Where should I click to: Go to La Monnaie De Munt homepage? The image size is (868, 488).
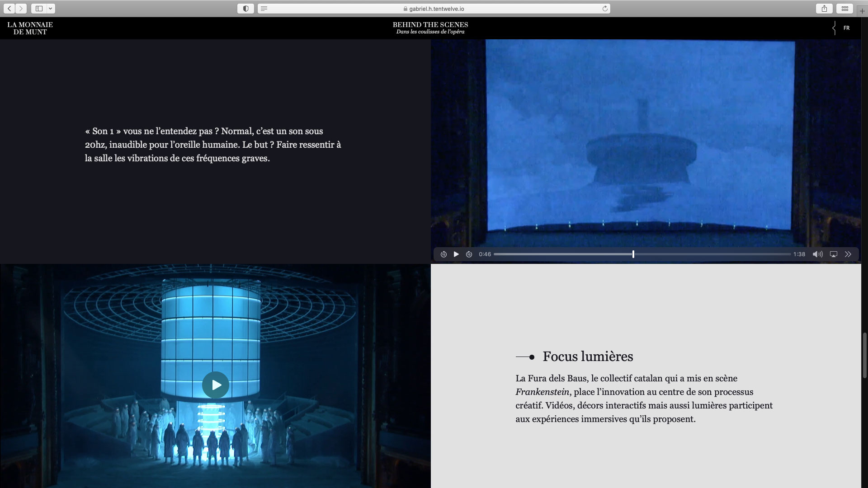coord(30,28)
